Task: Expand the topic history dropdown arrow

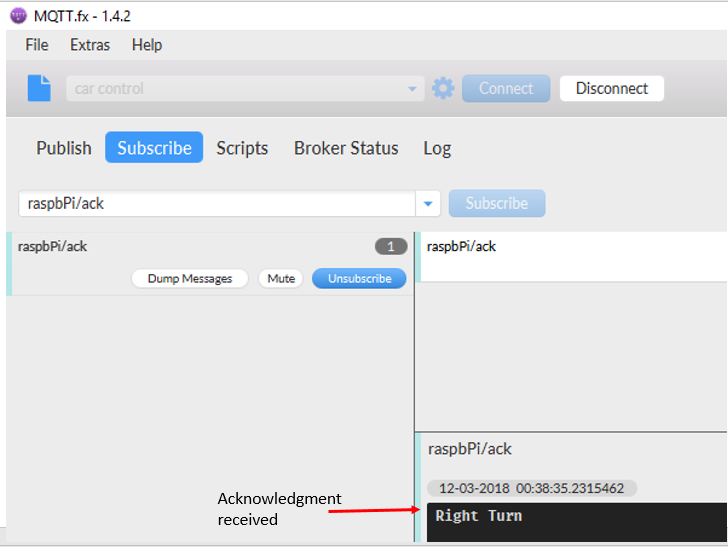Action: 428,203
